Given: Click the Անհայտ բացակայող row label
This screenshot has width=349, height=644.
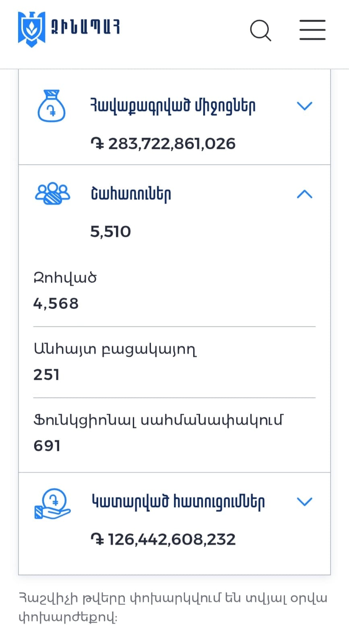Looking at the screenshot, I should 115,349.
